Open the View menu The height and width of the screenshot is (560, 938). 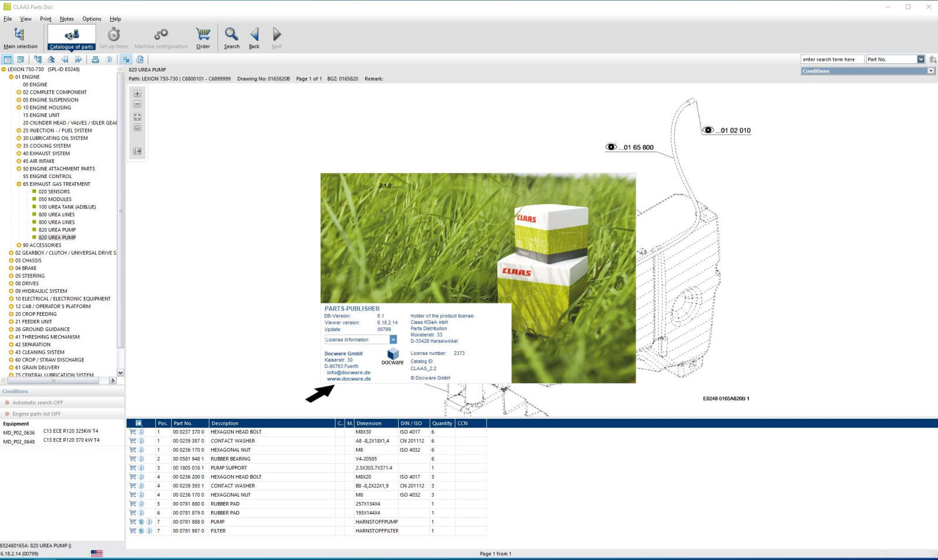(x=26, y=19)
